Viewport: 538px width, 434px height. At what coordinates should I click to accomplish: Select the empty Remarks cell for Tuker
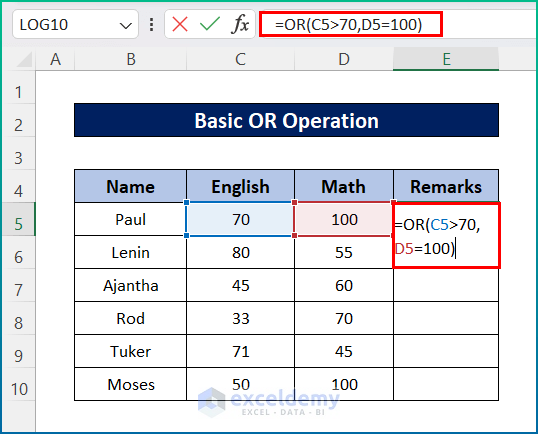446,351
